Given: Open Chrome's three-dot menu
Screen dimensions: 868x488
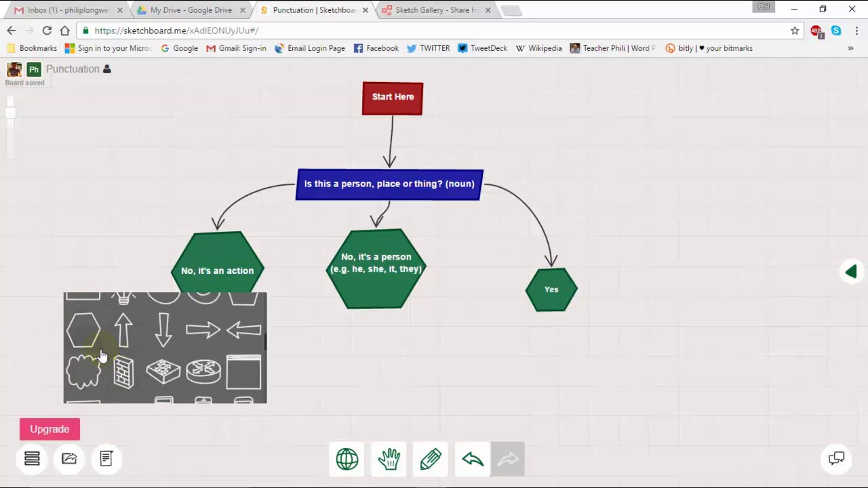Looking at the screenshot, I should click(856, 30).
